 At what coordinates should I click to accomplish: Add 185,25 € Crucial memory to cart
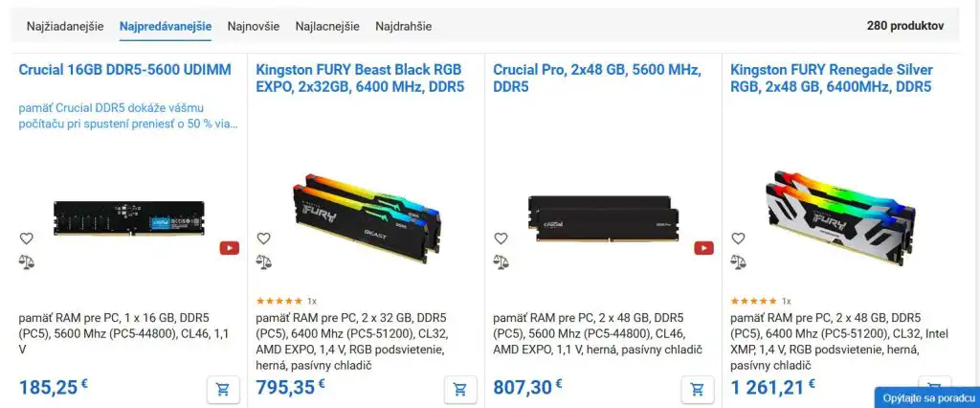pos(223,389)
